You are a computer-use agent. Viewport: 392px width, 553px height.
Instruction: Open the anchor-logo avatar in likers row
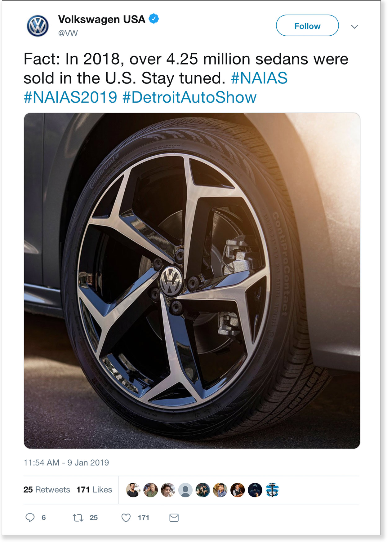[x=272, y=490]
